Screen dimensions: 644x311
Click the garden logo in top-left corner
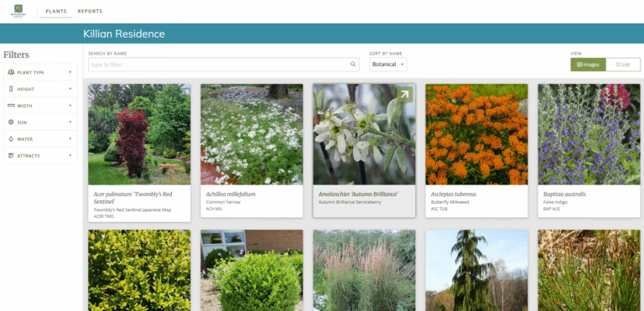tap(18, 11)
